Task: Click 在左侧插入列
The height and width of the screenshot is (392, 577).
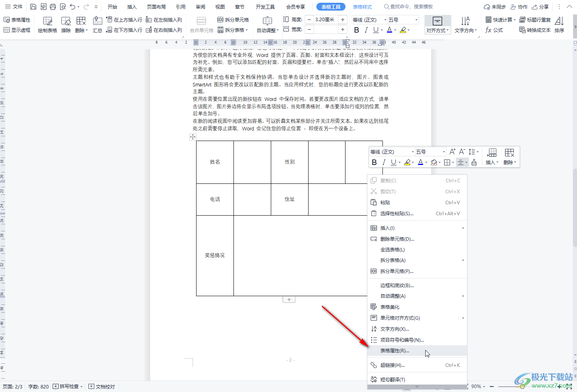Action: (x=164, y=20)
